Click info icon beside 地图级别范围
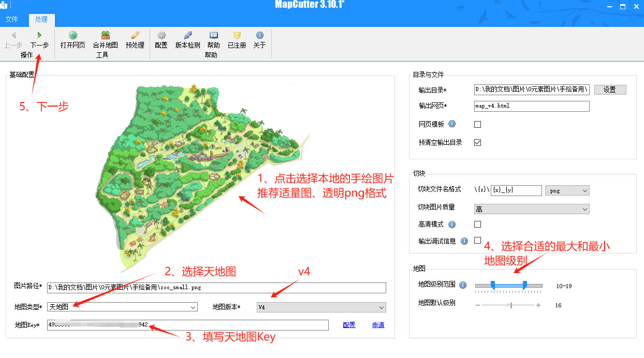 [x=463, y=285]
